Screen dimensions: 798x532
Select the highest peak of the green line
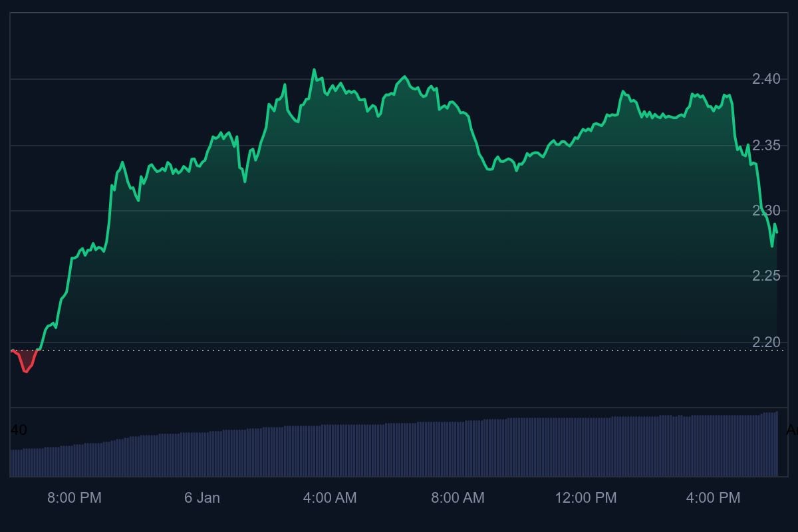(x=314, y=70)
